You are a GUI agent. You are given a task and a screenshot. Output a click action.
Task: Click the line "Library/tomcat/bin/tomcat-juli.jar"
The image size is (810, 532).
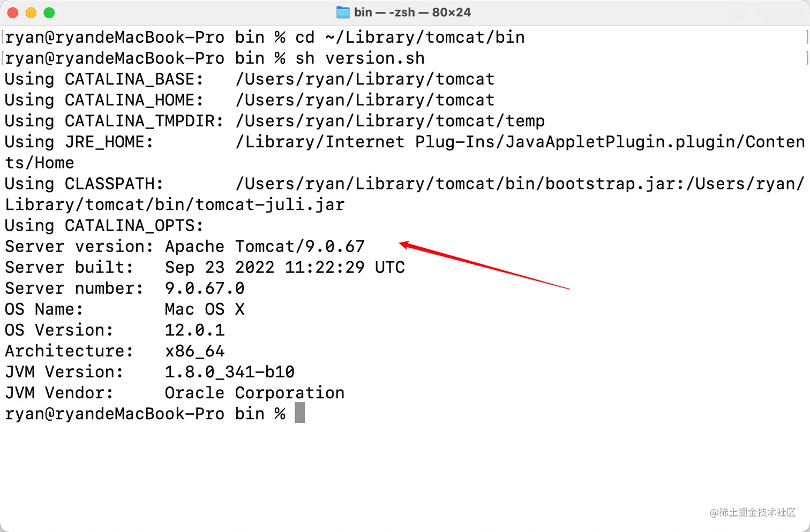pyautogui.click(x=175, y=204)
